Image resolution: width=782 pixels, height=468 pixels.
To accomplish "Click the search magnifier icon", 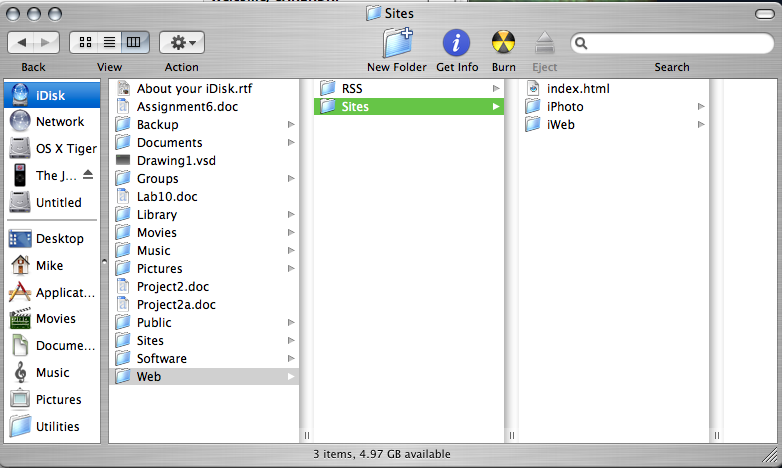I will (581, 43).
